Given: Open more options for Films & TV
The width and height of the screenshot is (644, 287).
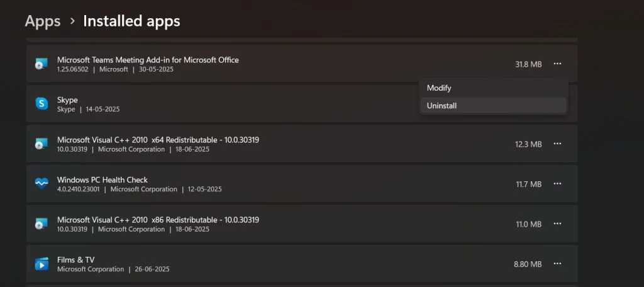Looking at the screenshot, I should coord(557,264).
